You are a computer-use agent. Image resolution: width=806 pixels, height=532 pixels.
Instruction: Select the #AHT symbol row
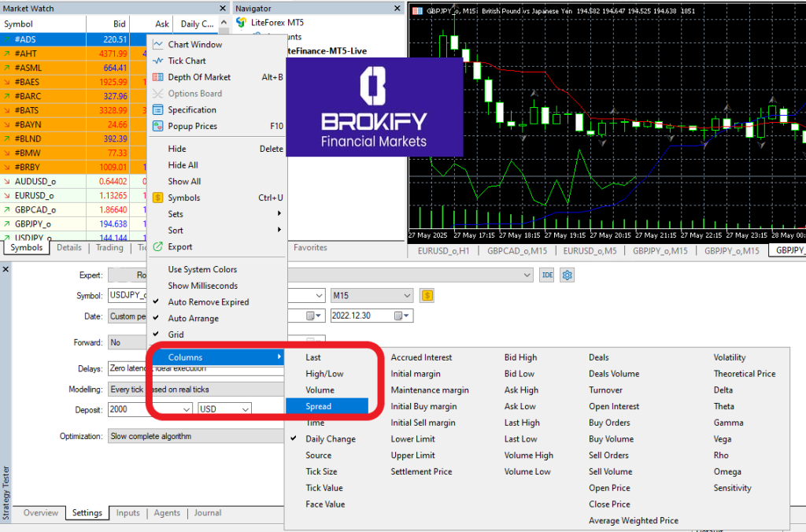tap(71, 54)
